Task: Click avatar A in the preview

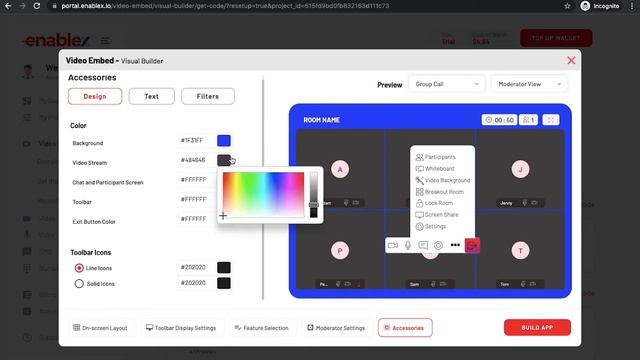Action: point(340,169)
